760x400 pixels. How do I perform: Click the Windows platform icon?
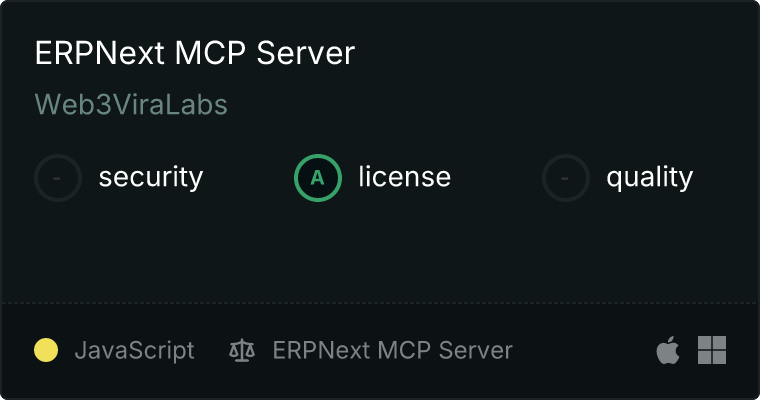(712, 350)
